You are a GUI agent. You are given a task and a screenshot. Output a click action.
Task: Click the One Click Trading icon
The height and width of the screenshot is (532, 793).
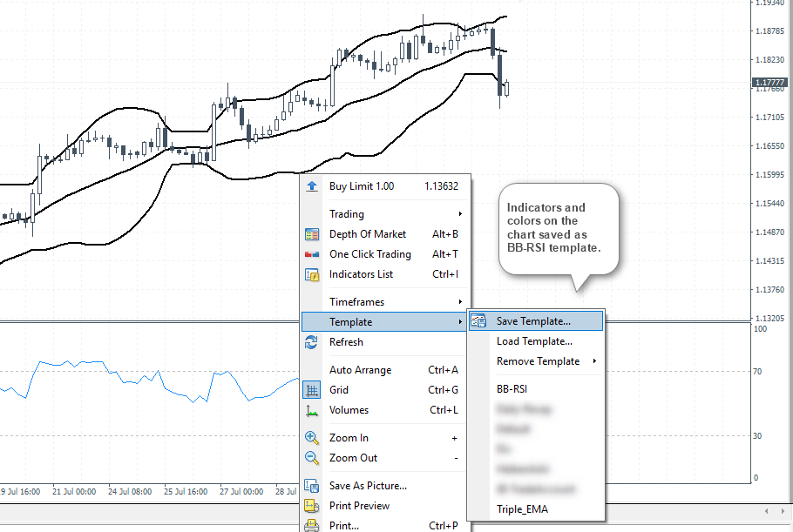(x=312, y=254)
